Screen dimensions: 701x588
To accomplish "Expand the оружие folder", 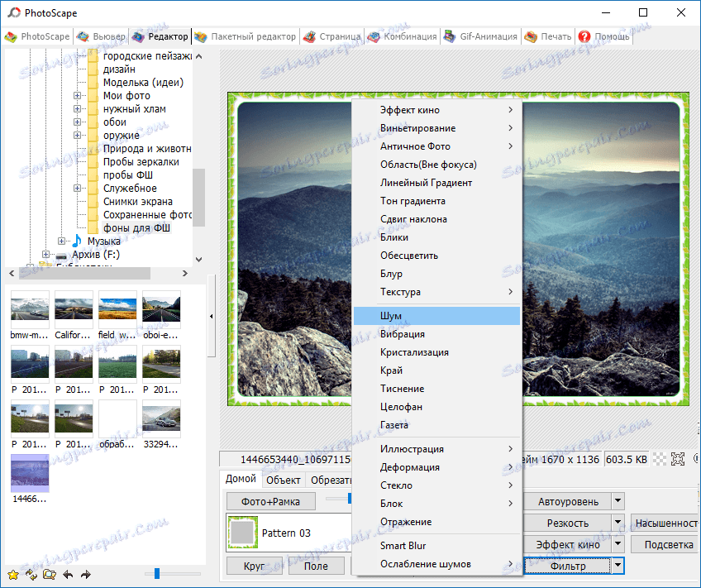I will tap(78, 135).
